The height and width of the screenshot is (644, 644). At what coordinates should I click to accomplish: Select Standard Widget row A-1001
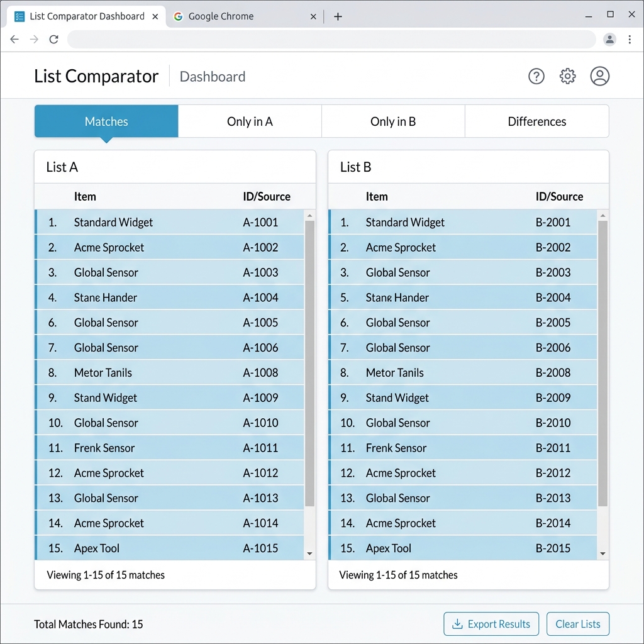[170, 222]
